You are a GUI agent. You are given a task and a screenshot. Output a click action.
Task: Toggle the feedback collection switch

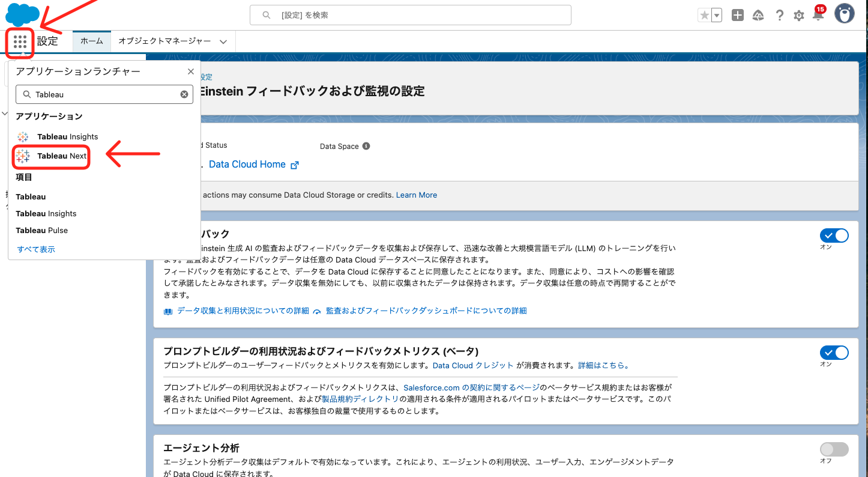coord(834,235)
